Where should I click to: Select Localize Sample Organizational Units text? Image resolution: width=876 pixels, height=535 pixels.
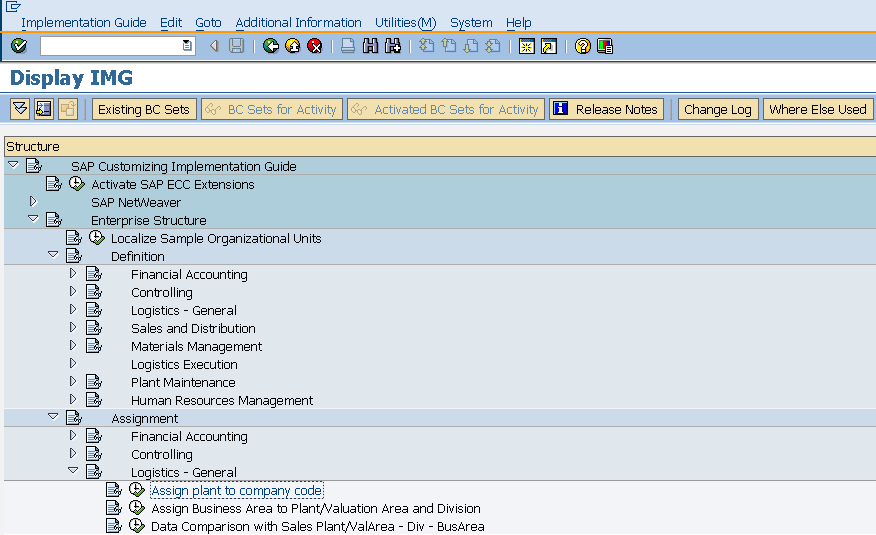[x=216, y=238]
